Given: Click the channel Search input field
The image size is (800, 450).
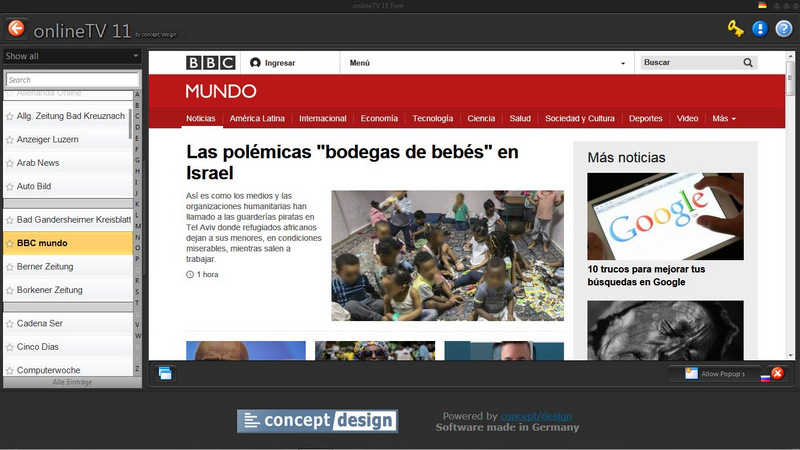Looking at the screenshot, I should [72, 80].
